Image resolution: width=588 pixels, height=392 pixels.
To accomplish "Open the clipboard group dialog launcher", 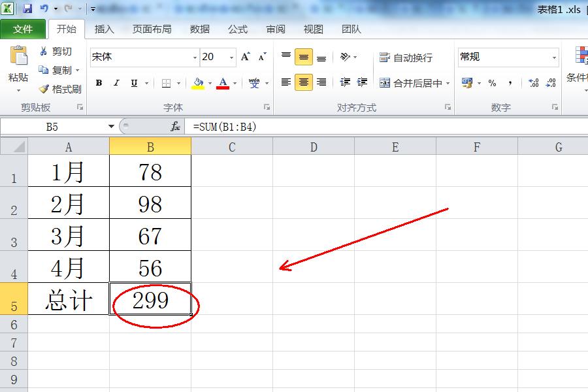I will click(80, 107).
